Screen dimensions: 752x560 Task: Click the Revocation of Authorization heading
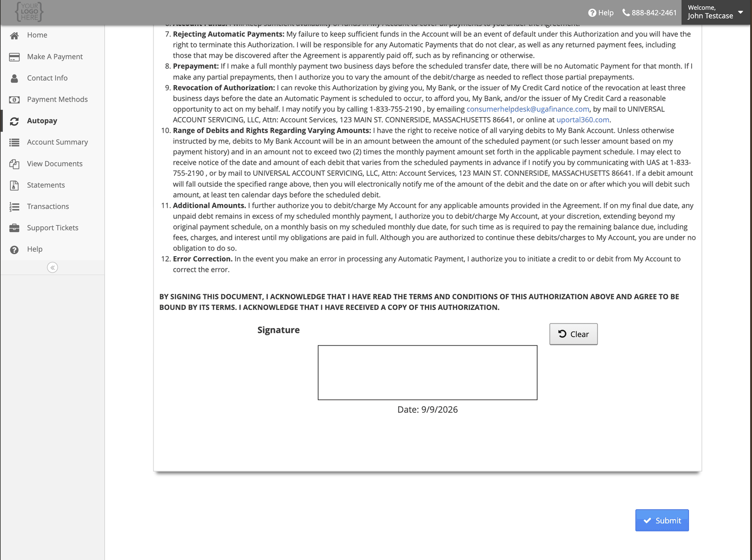224,88
